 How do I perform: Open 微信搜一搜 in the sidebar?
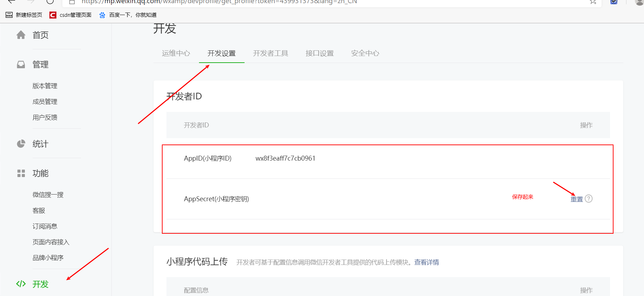pyautogui.click(x=48, y=195)
